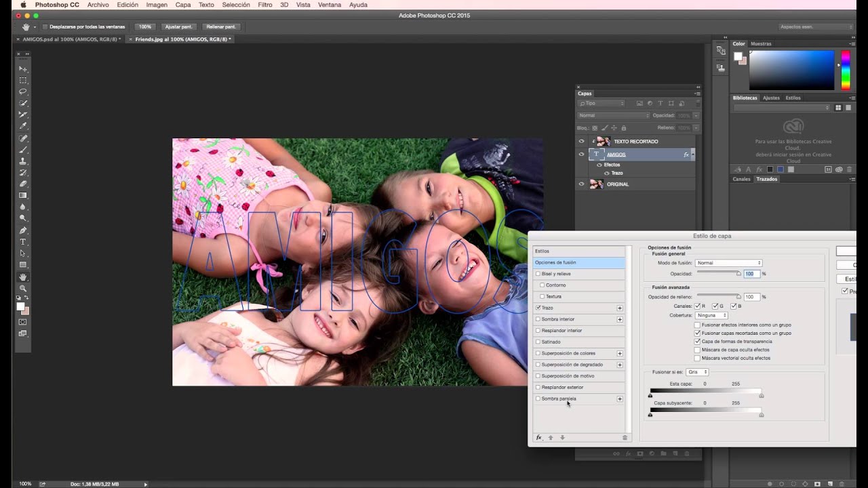Viewport: 868px width, 488px height.
Task: Click Rellenar pant. button
Action: [221, 26]
